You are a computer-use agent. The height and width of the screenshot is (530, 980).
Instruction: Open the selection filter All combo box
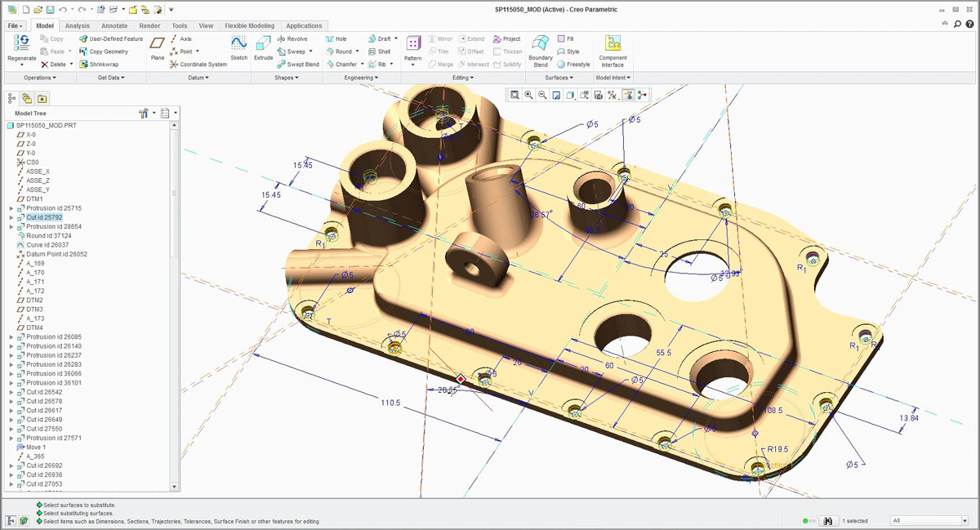click(x=929, y=520)
